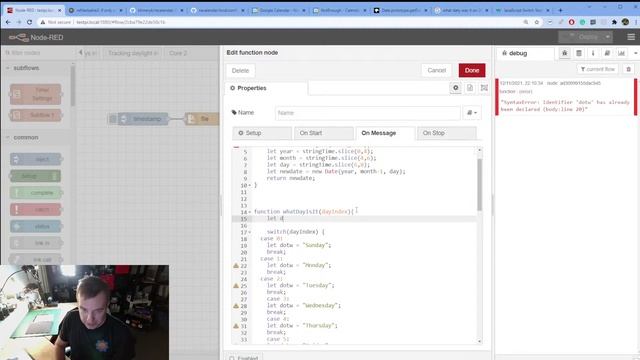Open the Tracking daylight flow tab
The image size is (640, 360).
pyautogui.click(x=133, y=53)
